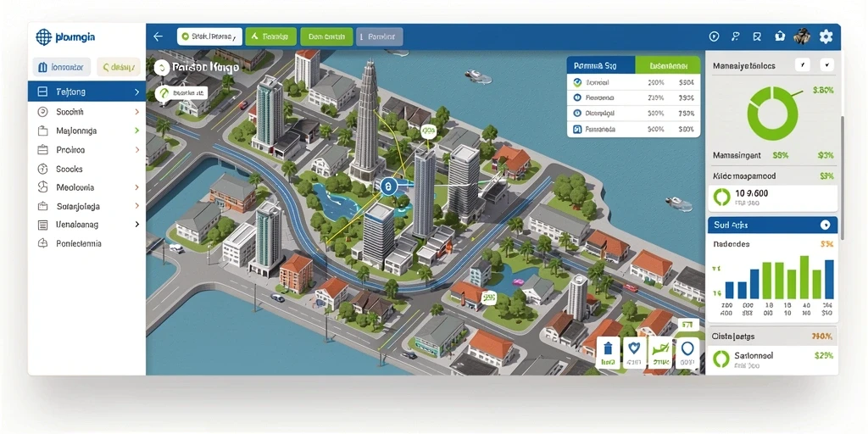Toggle second checkbox beside Manesaiyetonlocs heading
This screenshot has height=434, width=868.
point(826,65)
